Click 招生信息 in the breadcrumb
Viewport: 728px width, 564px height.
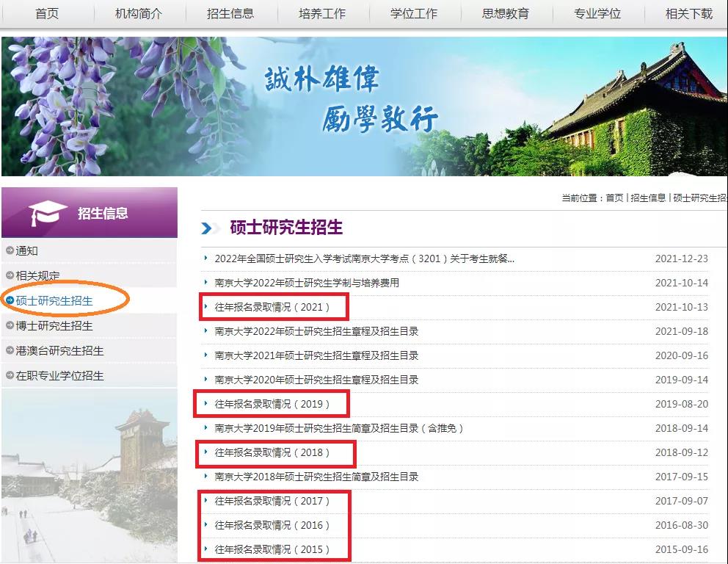648,198
